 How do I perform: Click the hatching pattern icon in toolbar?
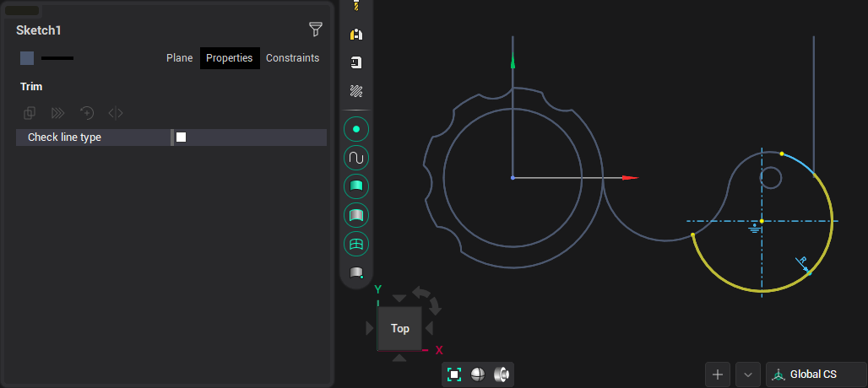(x=356, y=91)
